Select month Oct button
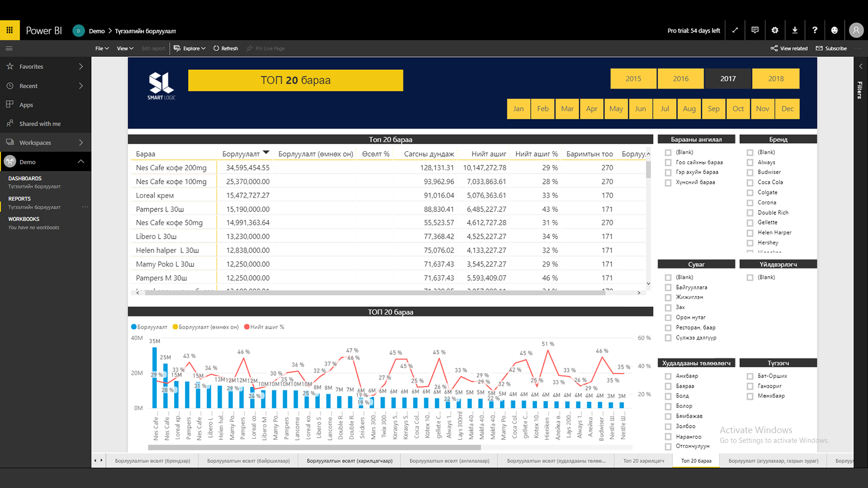This screenshot has height=488, width=868. pyautogui.click(x=738, y=108)
